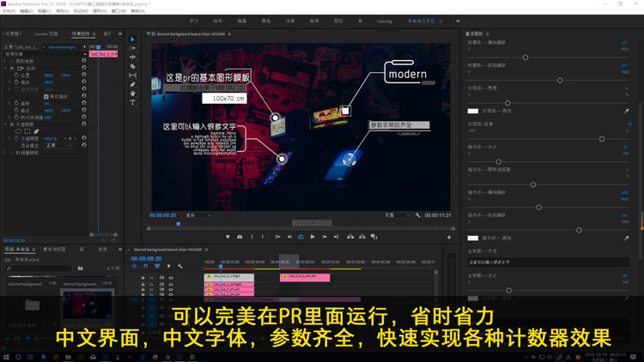
Task: Click ellipse mask tool under Opacity
Action: (x=18, y=131)
